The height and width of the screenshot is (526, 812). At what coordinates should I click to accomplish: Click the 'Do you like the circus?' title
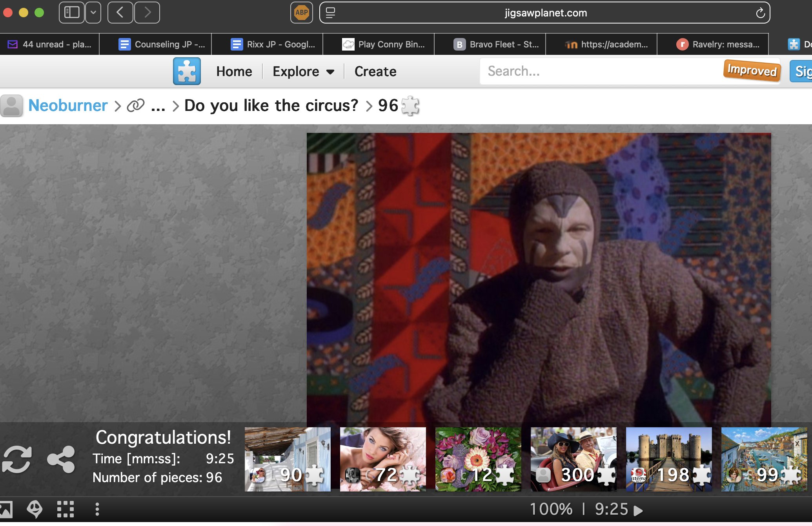point(271,105)
